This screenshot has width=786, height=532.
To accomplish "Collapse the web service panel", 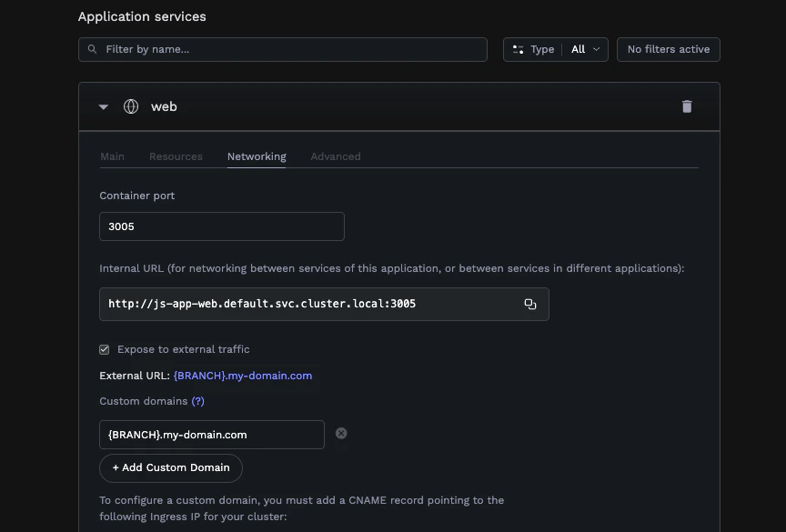I will click(103, 106).
